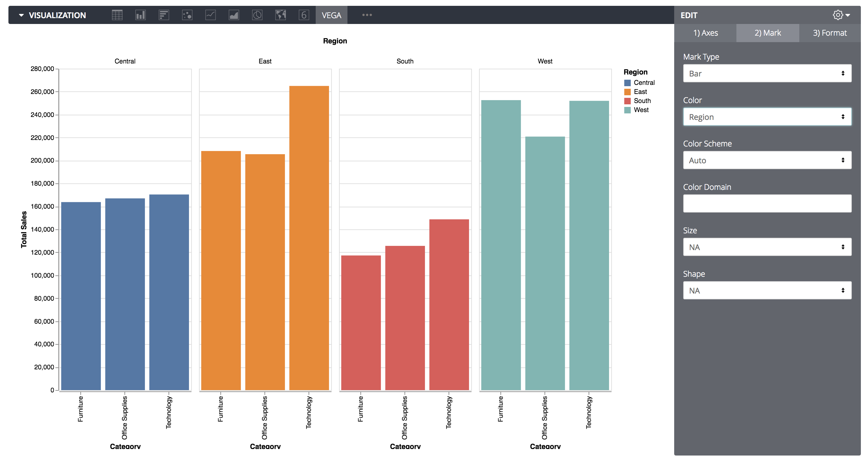Expand the Color Scheme dropdown
This screenshot has width=868, height=462.
coord(767,160)
